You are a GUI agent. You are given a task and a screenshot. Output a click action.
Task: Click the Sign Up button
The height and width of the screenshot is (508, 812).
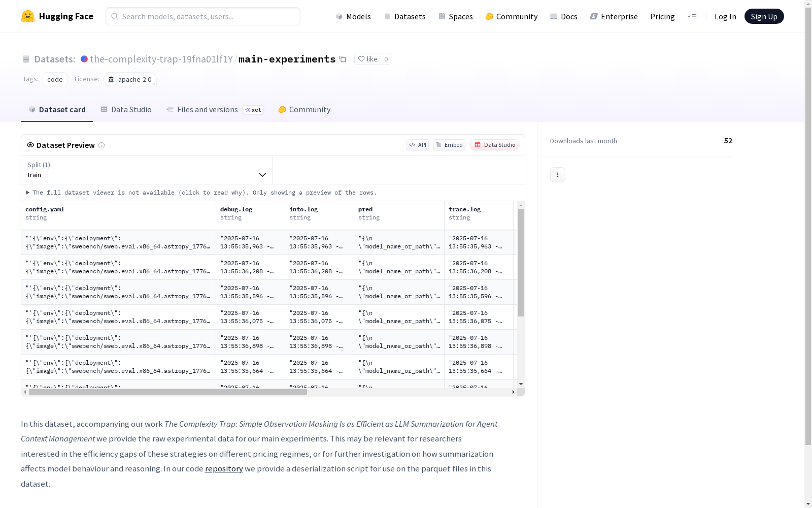[x=764, y=16]
